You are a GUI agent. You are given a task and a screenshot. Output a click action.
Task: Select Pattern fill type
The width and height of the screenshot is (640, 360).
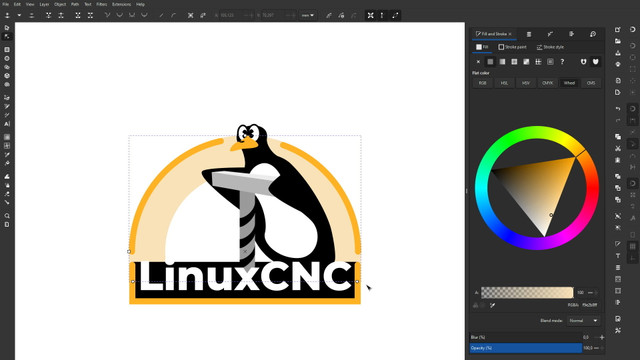tap(538, 62)
